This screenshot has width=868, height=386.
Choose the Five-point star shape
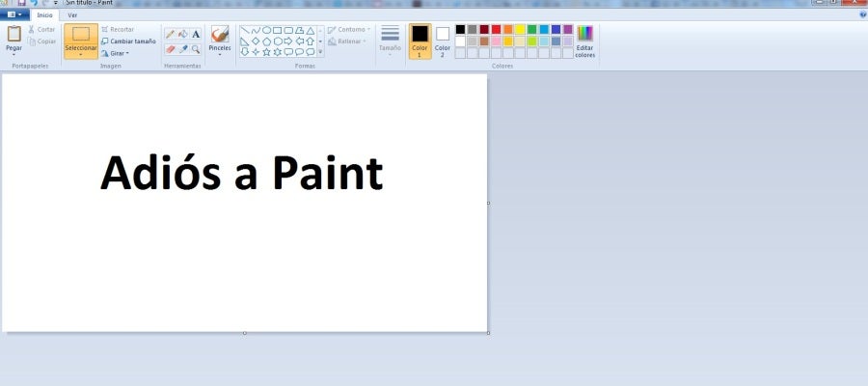[x=266, y=51]
